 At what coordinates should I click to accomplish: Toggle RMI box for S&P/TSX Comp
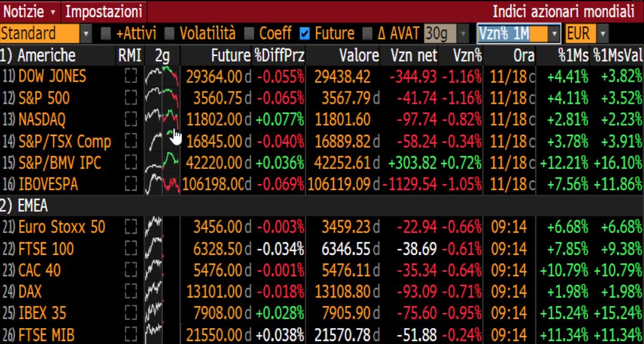click(131, 142)
